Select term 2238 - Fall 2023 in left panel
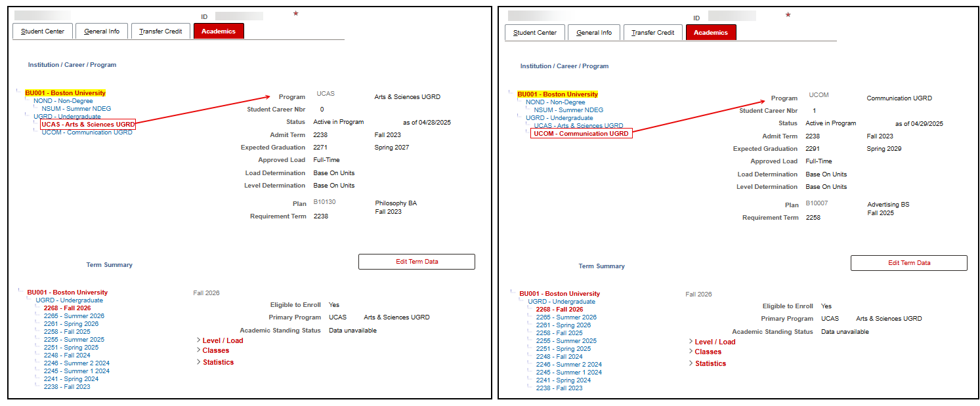 (67, 387)
